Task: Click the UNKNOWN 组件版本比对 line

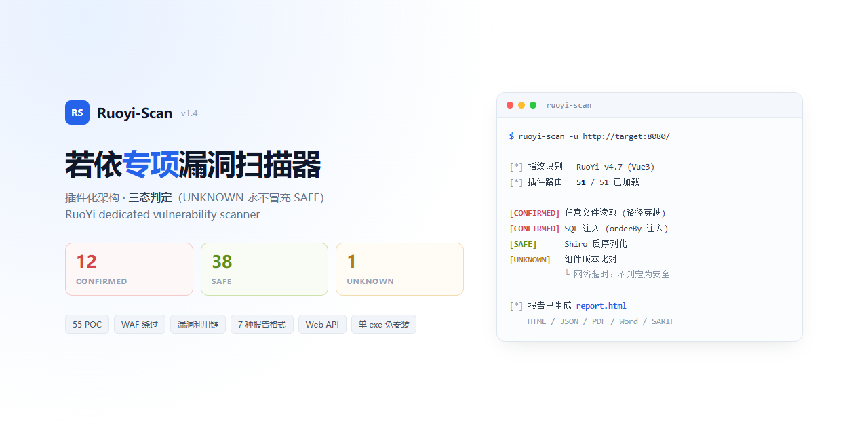Action: pyautogui.click(x=564, y=260)
